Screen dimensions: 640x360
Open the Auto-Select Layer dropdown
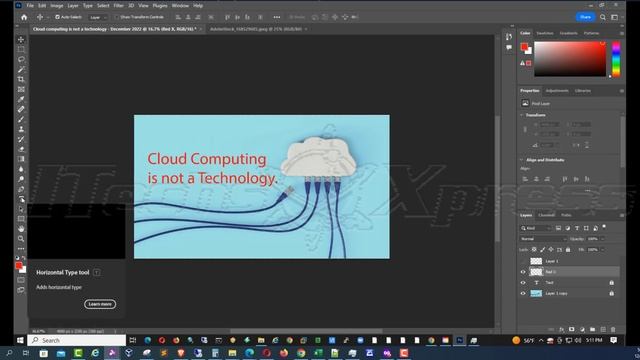tap(98, 17)
